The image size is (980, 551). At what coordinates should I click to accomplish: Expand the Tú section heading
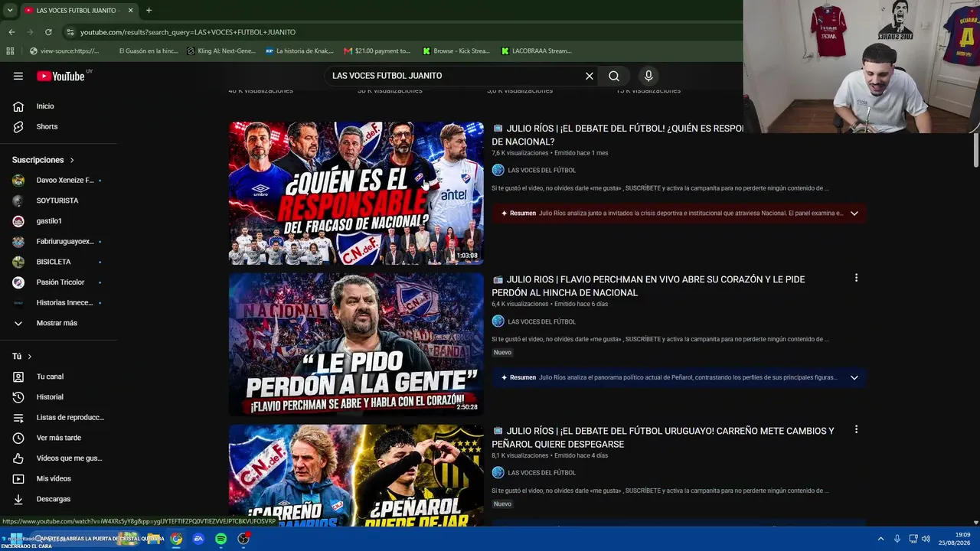pos(22,357)
